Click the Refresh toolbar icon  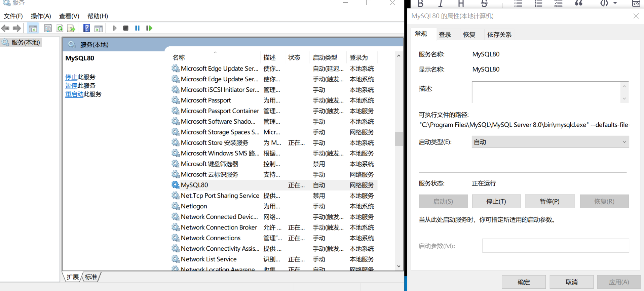tap(60, 28)
